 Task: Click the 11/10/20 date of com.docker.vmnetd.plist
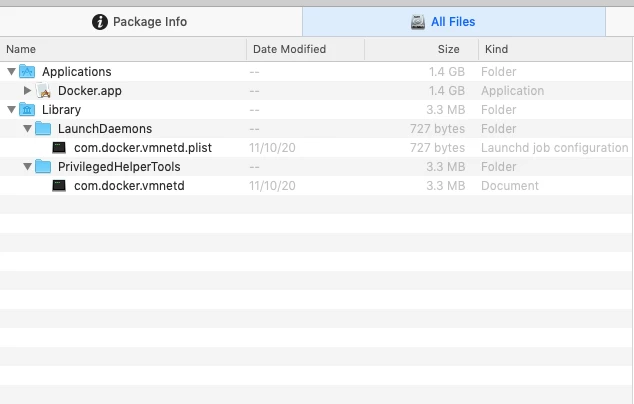coord(272,148)
